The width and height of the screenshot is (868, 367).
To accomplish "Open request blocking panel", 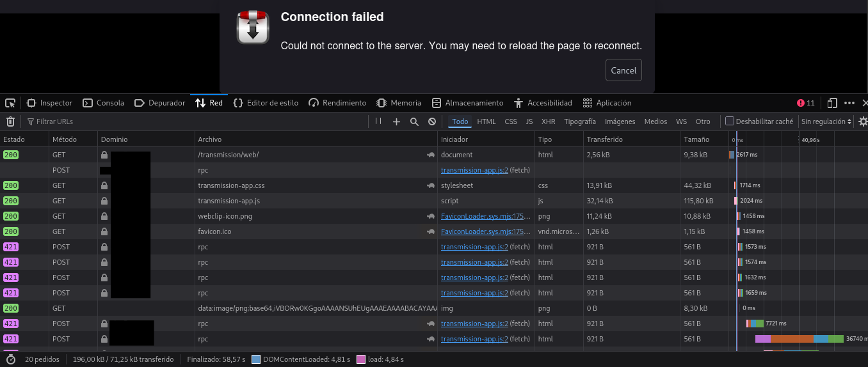I will point(432,121).
